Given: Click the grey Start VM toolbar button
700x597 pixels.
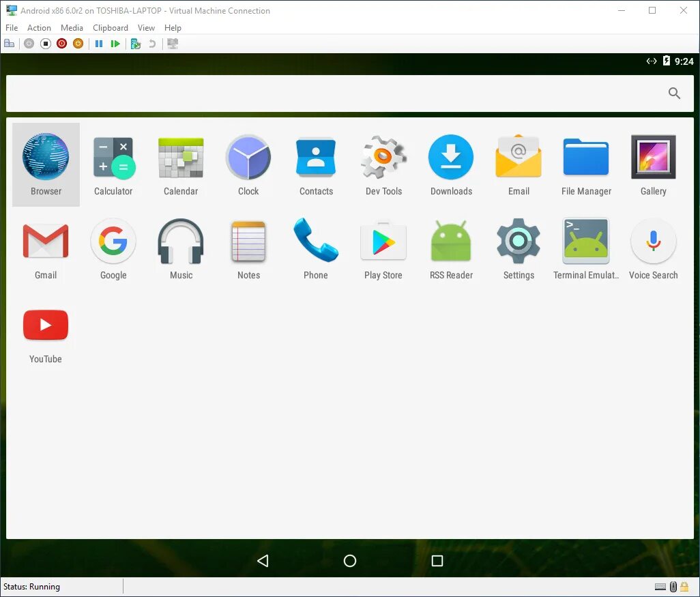Looking at the screenshot, I should pyautogui.click(x=29, y=43).
